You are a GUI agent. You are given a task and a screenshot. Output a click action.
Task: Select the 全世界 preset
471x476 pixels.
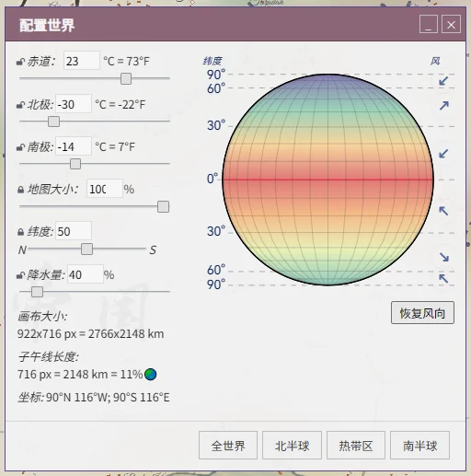(228, 446)
